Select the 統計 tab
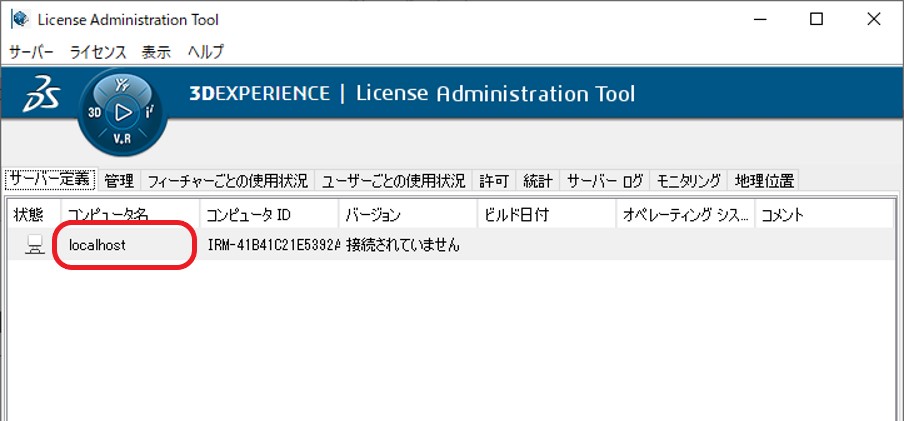 coord(538,181)
